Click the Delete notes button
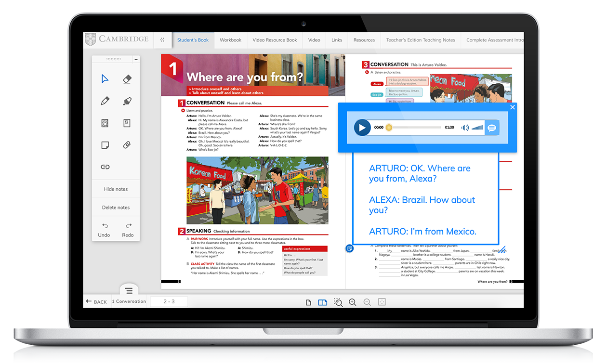Screen dimensions: 607x364 116,208
